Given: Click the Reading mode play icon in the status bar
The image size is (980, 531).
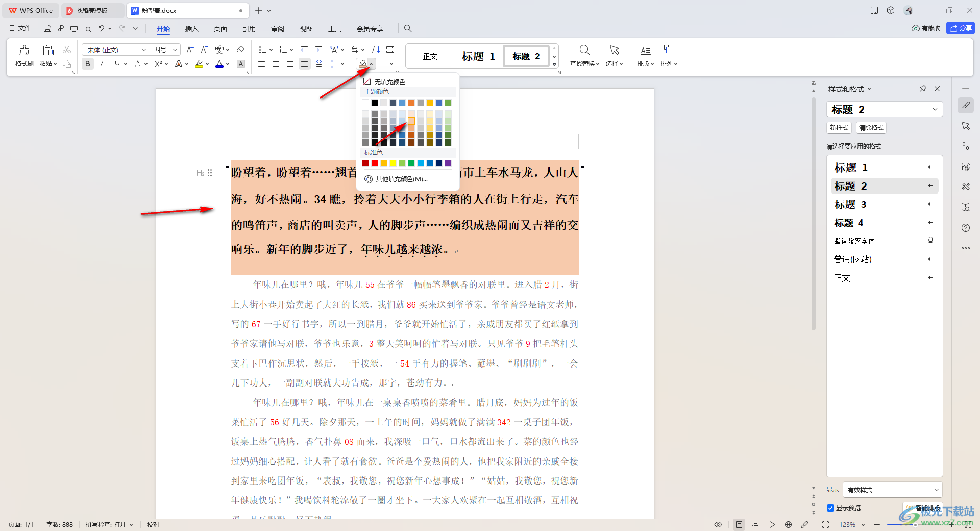Looking at the screenshot, I should coord(772,524).
